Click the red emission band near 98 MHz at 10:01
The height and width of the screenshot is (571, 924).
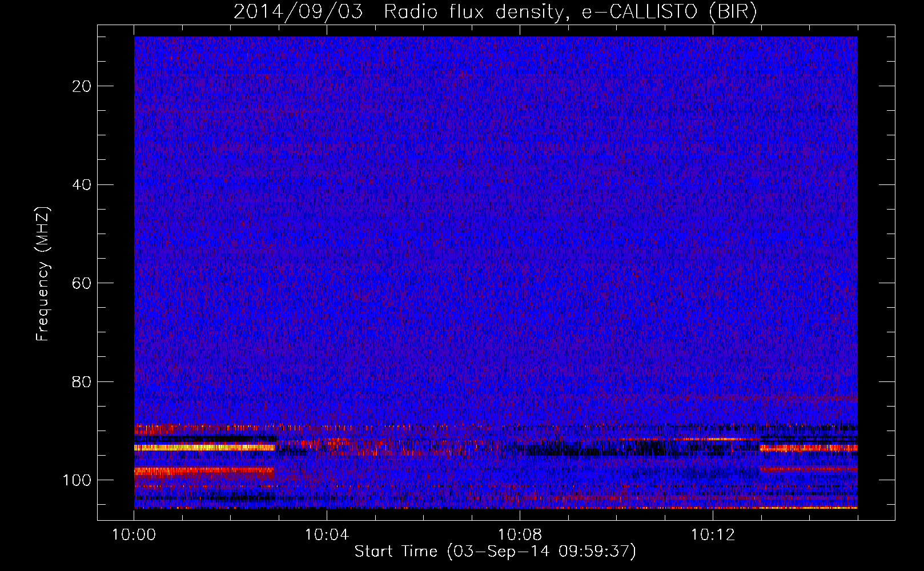click(204, 472)
